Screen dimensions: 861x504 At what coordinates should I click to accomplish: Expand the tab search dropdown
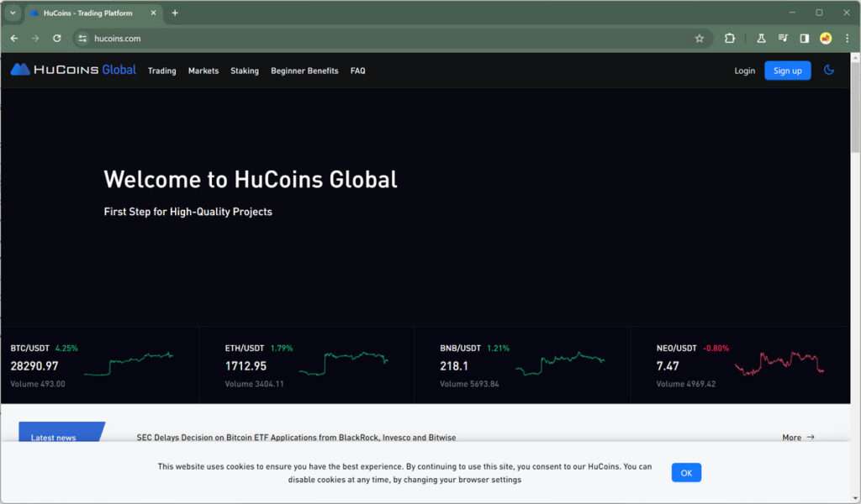click(13, 13)
